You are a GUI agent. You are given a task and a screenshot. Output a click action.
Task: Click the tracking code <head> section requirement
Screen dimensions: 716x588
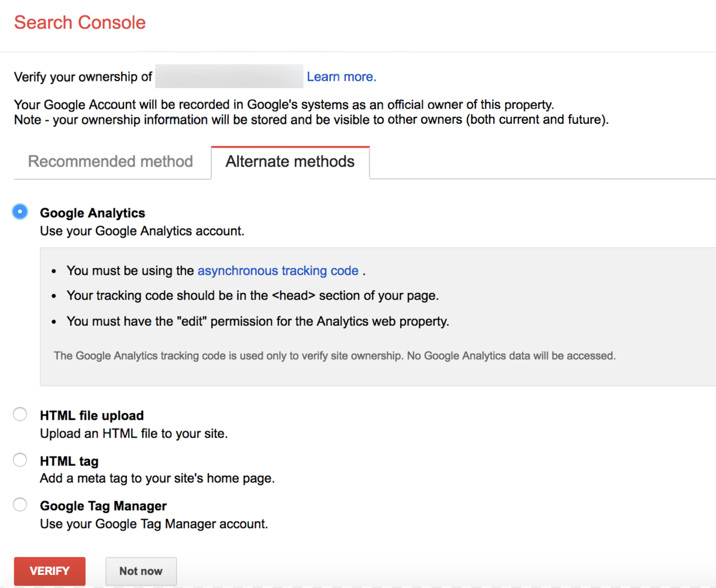tap(253, 296)
